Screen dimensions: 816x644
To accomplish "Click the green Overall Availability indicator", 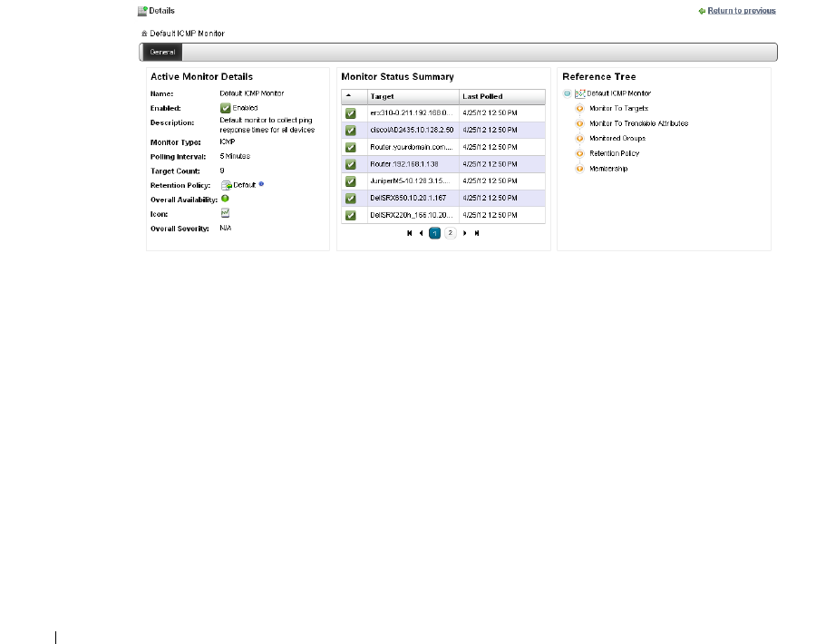I will [x=225, y=199].
